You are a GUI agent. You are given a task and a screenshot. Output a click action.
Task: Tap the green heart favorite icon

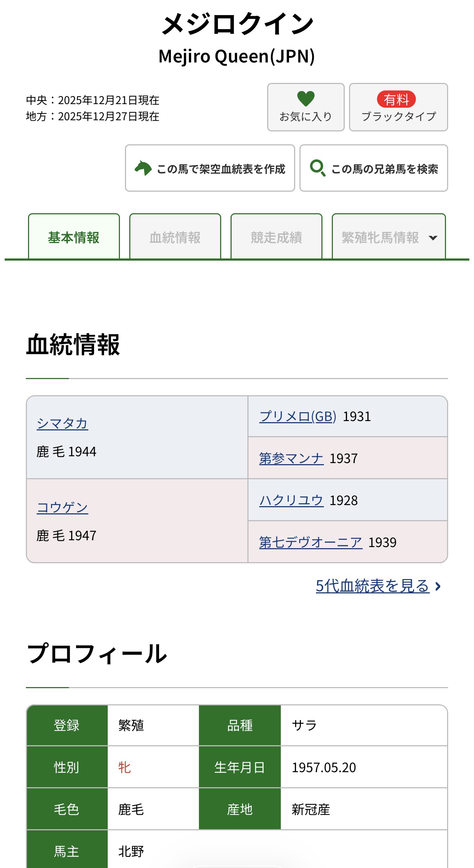pos(306,98)
